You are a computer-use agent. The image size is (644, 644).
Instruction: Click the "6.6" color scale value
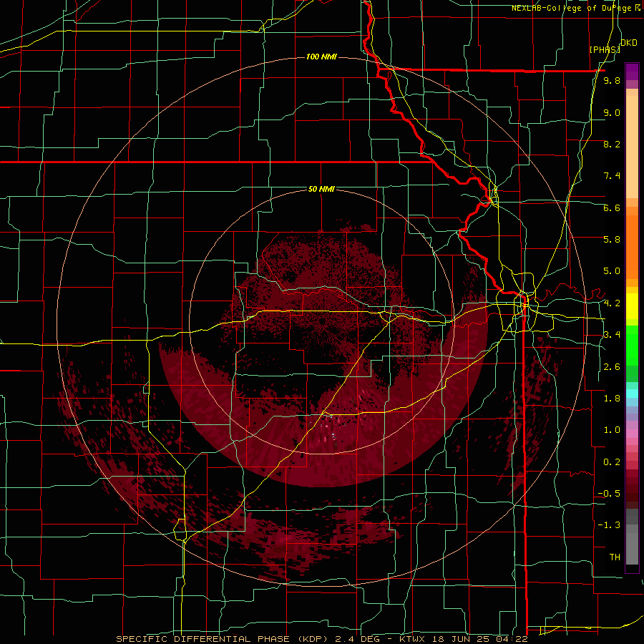[x=612, y=208]
